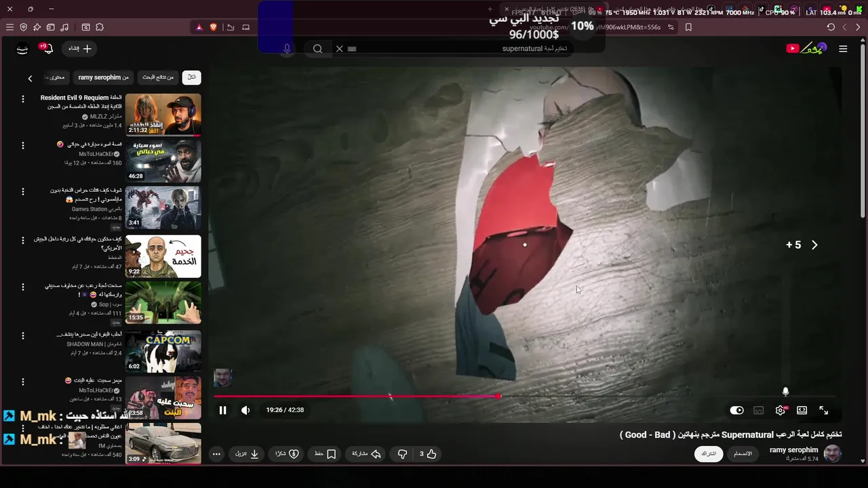
Task: Open options for the Games Station video
Action: (22, 192)
